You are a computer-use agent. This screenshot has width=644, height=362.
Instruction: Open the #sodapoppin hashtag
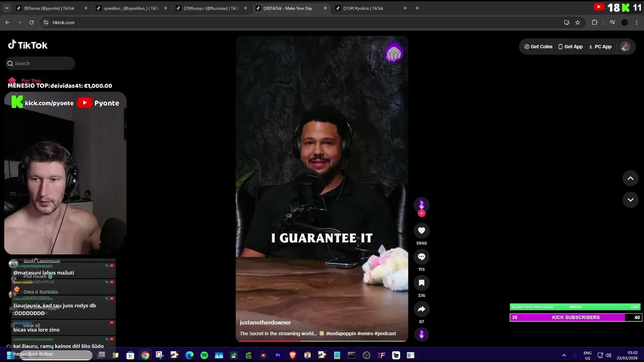click(341, 333)
